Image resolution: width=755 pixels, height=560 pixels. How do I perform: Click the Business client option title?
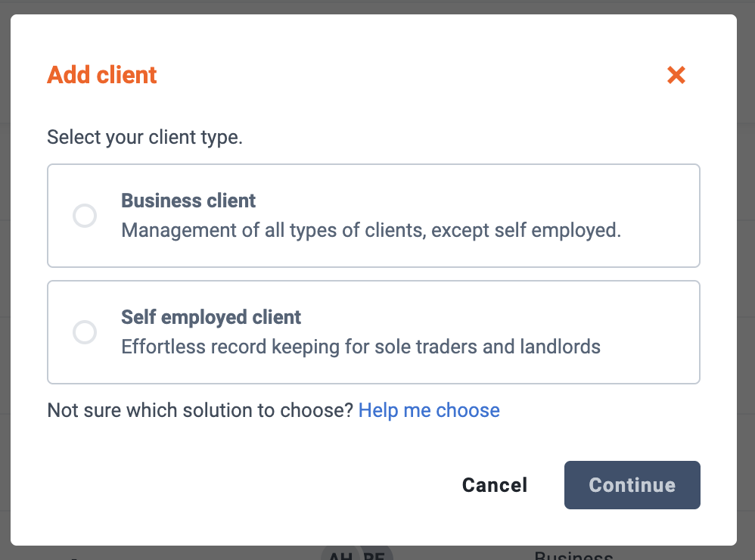point(188,201)
